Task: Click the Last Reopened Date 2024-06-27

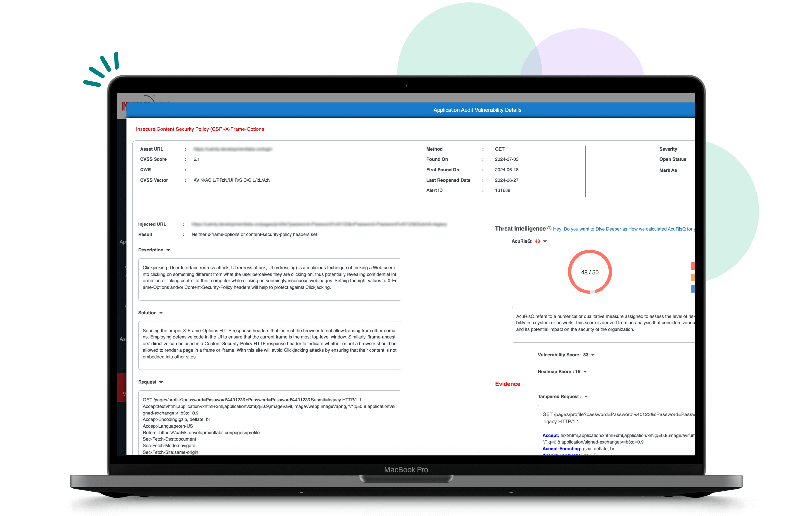Action: 507,180
